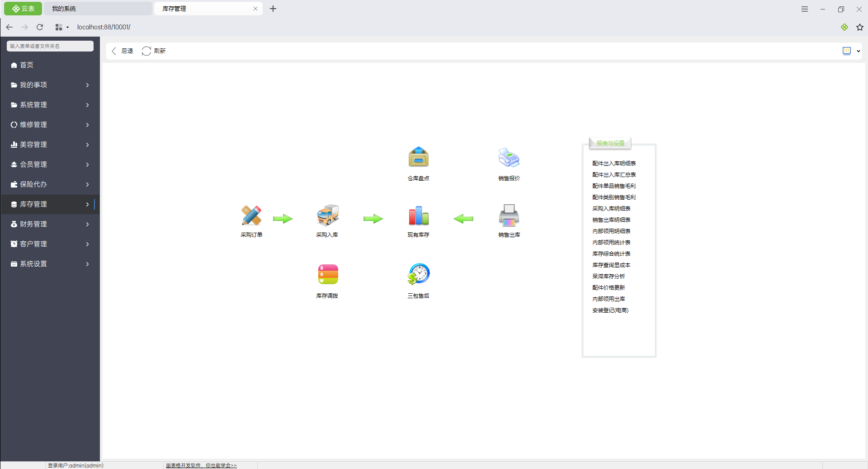Expand the 财务管理 sidebar menu
The height and width of the screenshot is (469, 868).
point(50,224)
